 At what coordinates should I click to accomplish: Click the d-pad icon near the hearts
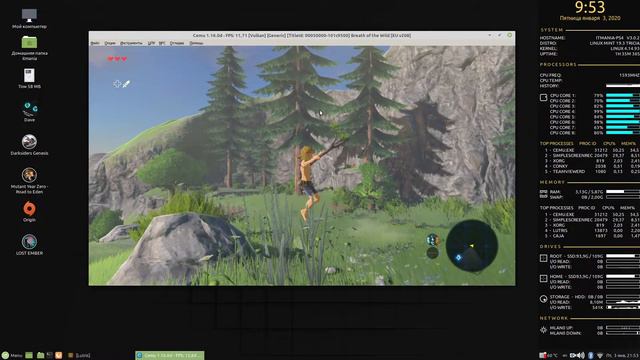point(117,84)
